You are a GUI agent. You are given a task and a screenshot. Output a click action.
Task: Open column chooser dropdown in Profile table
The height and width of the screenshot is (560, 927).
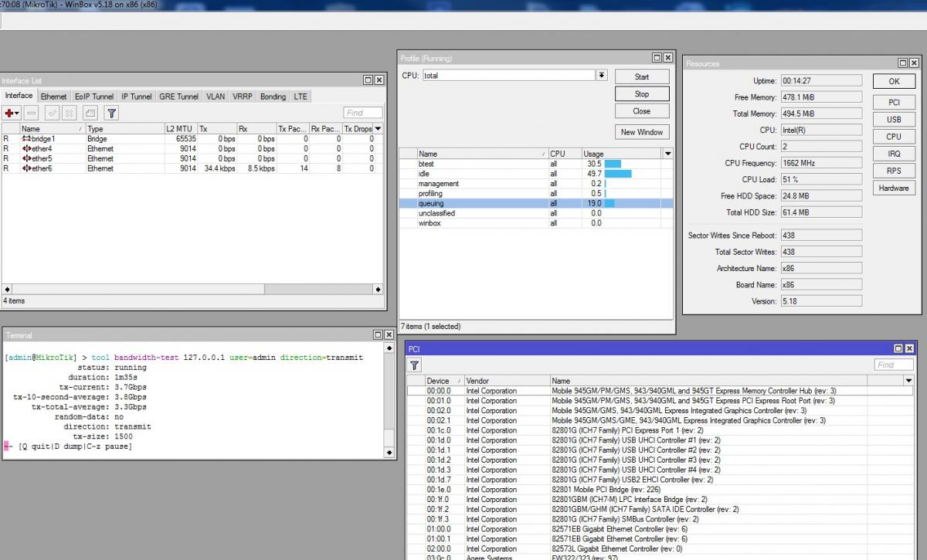pyautogui.click(x=668, y=154)
